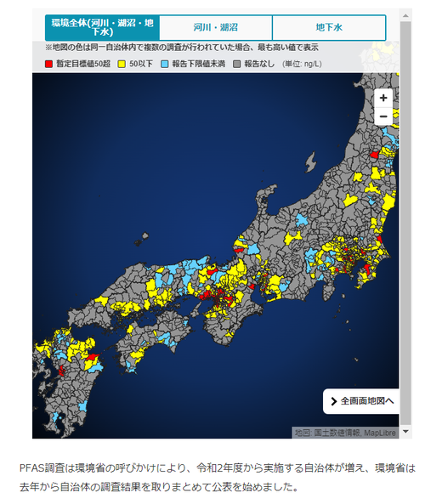The height and width of the screenshot is (504, 425).
Task: Click Sado island on the map
Action: point(310,162)
